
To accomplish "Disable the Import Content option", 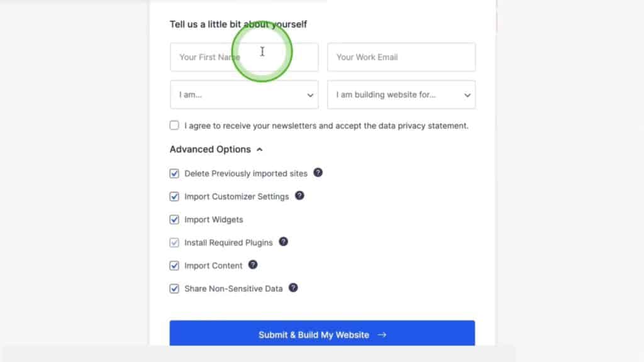I will point(174,265).
